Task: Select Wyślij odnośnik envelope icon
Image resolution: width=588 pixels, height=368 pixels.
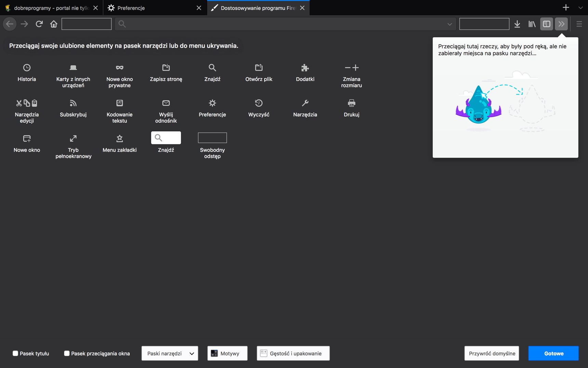Action: (x=166, y=103)
